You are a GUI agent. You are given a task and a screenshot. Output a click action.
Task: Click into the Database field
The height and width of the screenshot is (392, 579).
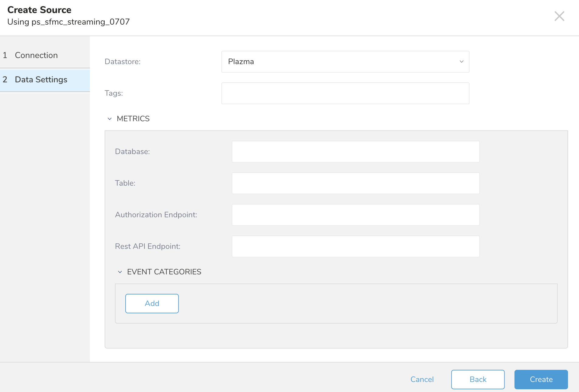(355, 152)
